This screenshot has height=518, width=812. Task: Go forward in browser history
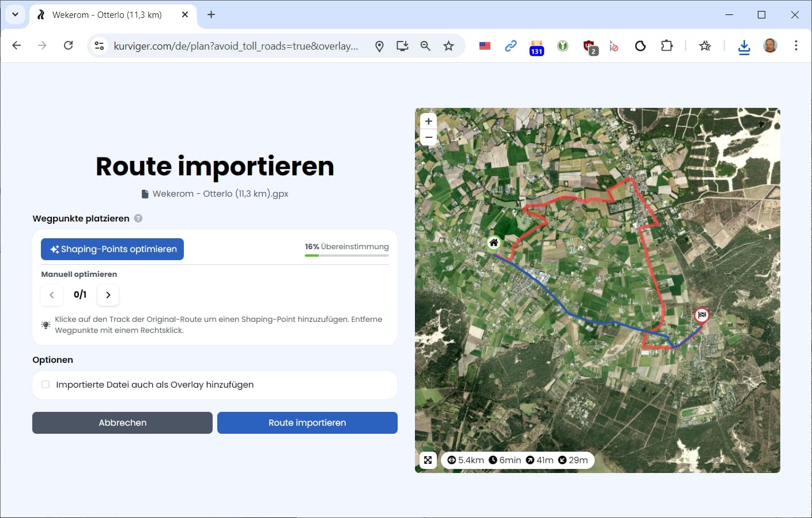(42, 46)
